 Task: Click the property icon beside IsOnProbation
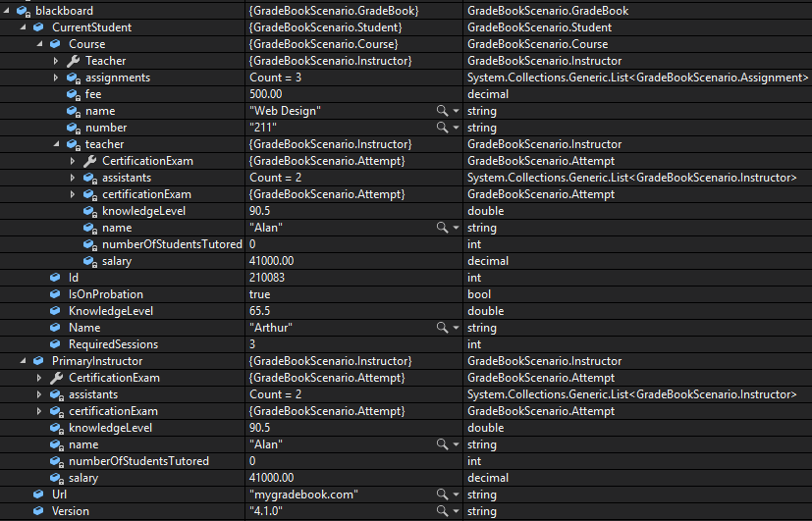coord(55,294)
